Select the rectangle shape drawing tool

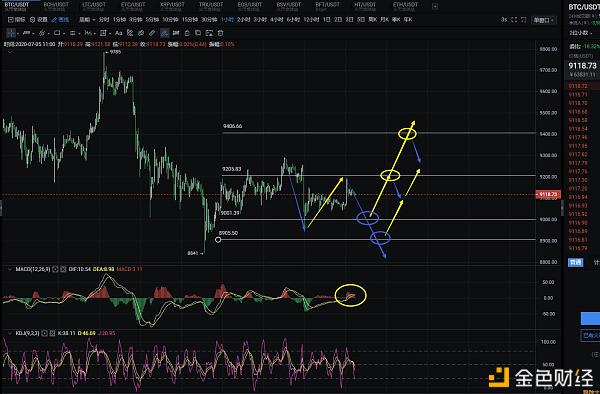click(x=57, y=33)
